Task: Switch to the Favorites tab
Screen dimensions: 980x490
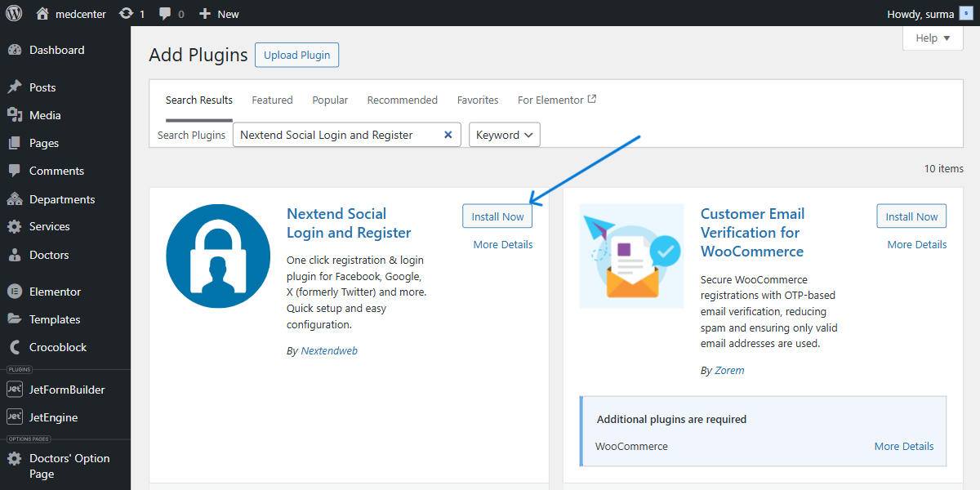Action: [478, 100]
